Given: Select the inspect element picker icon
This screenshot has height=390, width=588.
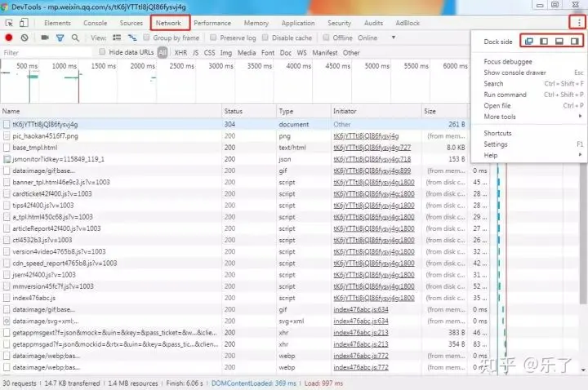Looking at the screenshot, I should click(x=8, y=23).
